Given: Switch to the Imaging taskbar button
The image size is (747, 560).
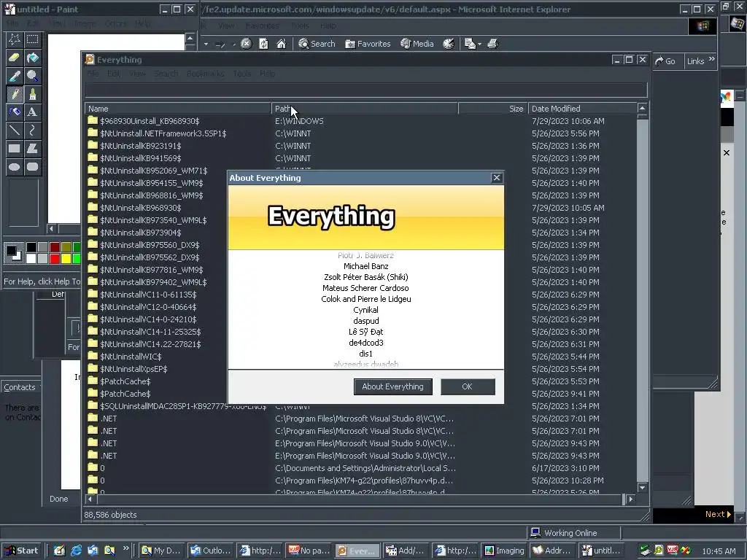Looking at the screenshot, I should [503, 551].
